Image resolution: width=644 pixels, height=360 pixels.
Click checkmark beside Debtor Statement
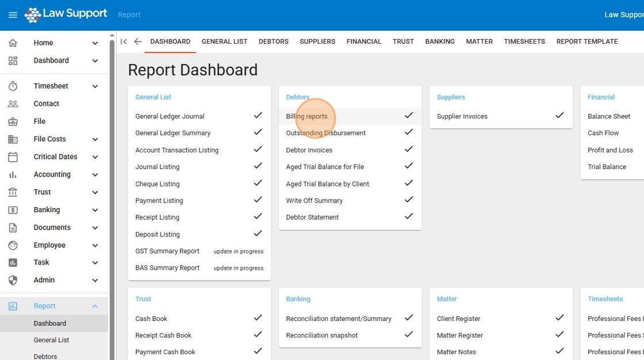(x=409, y=216)
